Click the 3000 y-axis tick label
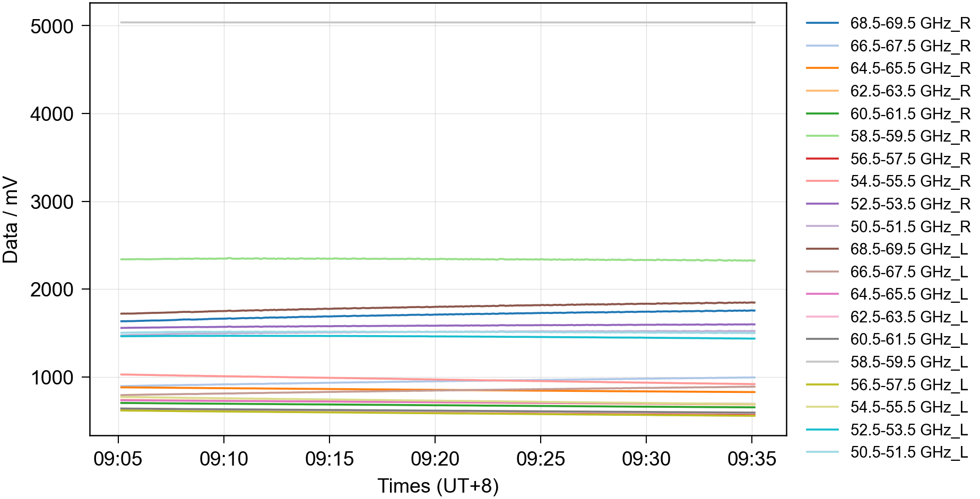 tap(51, 202)
